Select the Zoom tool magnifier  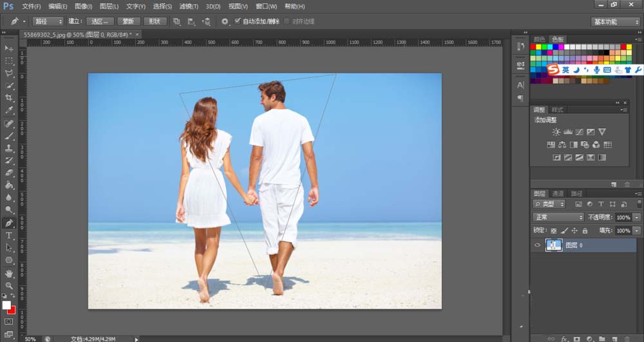coord(9,285)
